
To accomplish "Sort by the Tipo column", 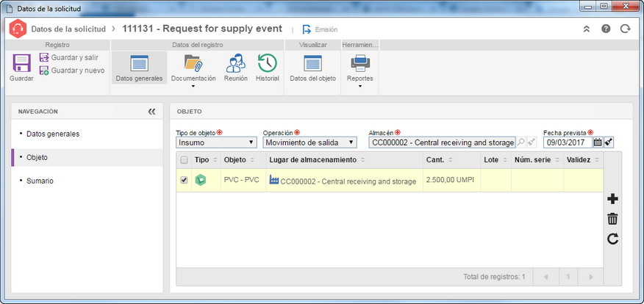I will (206, 160).
